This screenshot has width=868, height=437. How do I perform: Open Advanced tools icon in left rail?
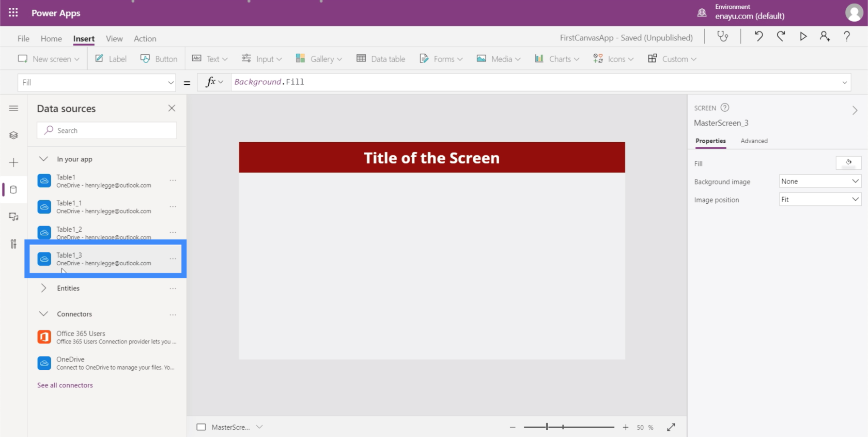(x=13, y=244)
